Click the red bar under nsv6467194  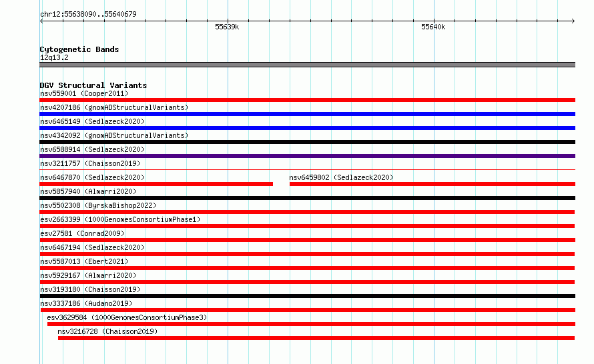tap(307, 254)
